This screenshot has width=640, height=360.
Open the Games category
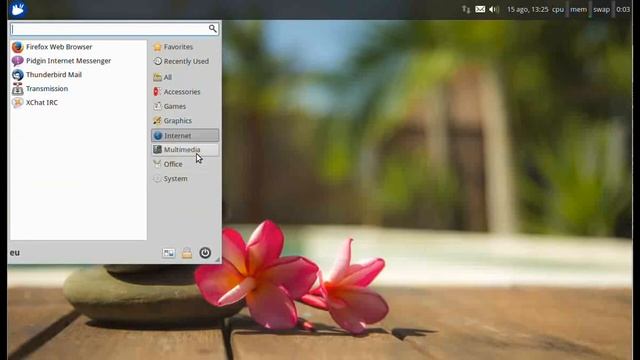185,106
